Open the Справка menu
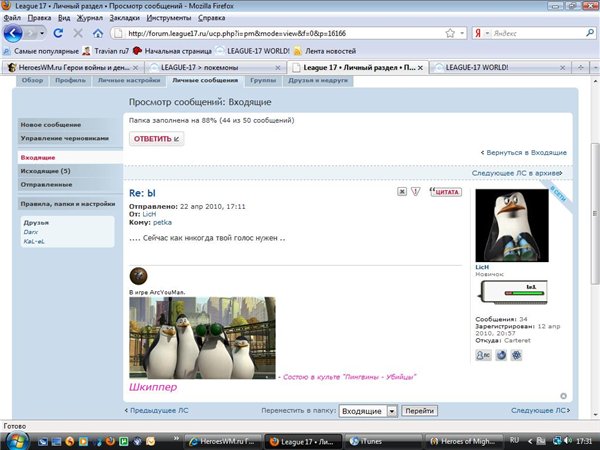 pyautogui.click(x=211, y=18)
